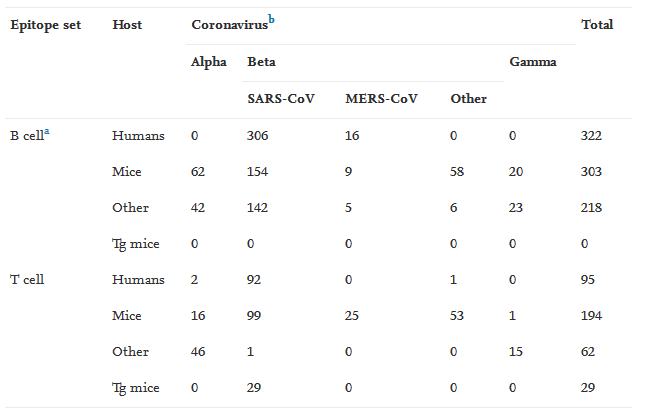This screenshot has height=419, width=648.
Task: Click the SARS-CoV column header
Action: (x=281, y=99)
